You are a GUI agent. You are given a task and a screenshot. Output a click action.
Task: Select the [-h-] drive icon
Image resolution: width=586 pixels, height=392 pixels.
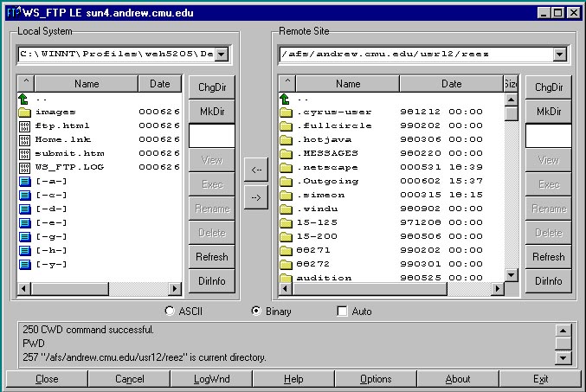coord(24,251)
